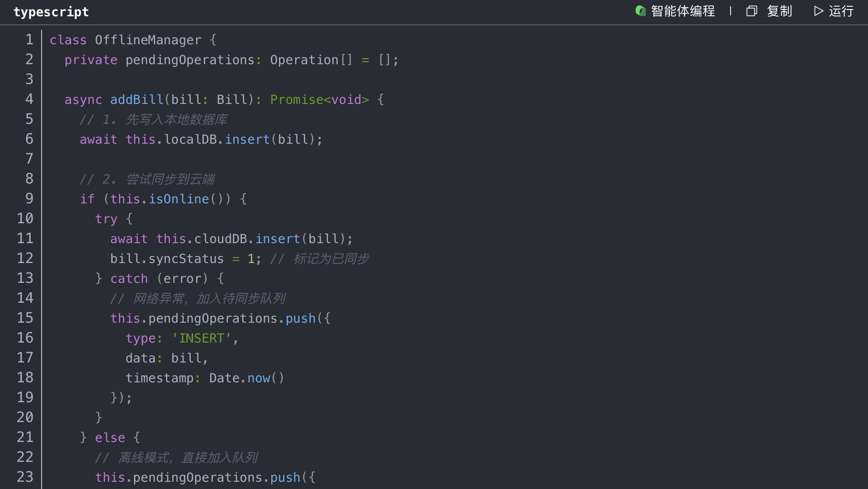Open 智能体编程 agent coding
Viewport: 868px width, 489px height.
coord(683,11)
